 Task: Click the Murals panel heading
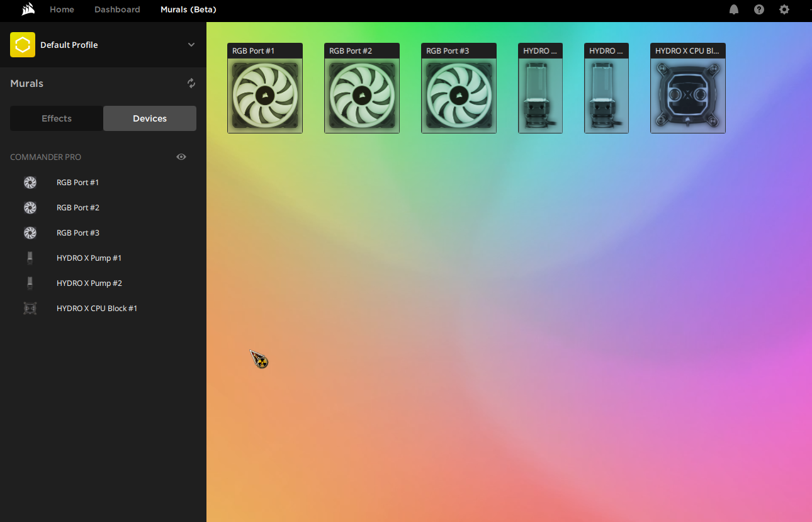(26, 83)
